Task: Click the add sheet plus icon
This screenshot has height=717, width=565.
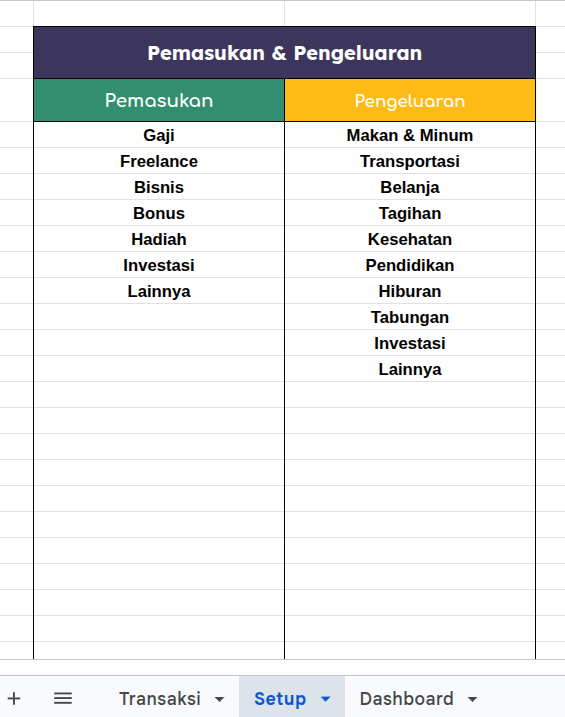Action: (x=14, y=698)
